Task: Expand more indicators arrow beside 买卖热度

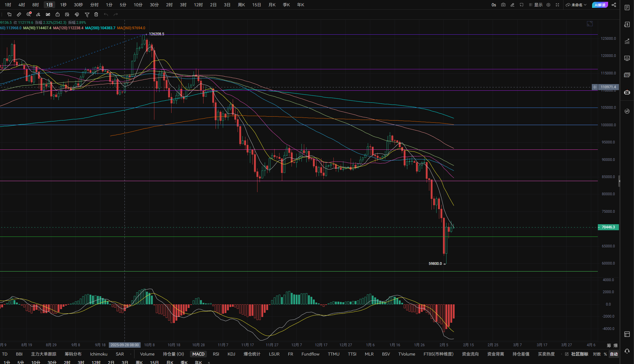Action: (561, 354)
